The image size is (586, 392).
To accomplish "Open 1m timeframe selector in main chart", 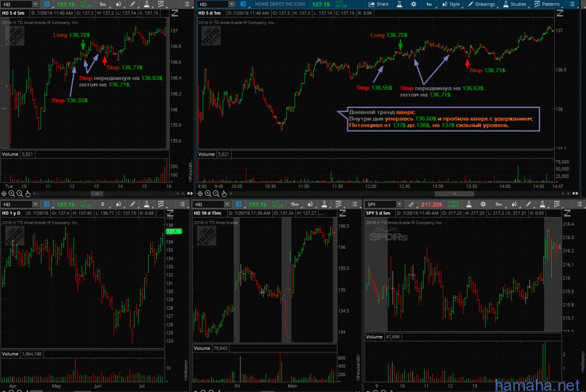I will 429,4.
